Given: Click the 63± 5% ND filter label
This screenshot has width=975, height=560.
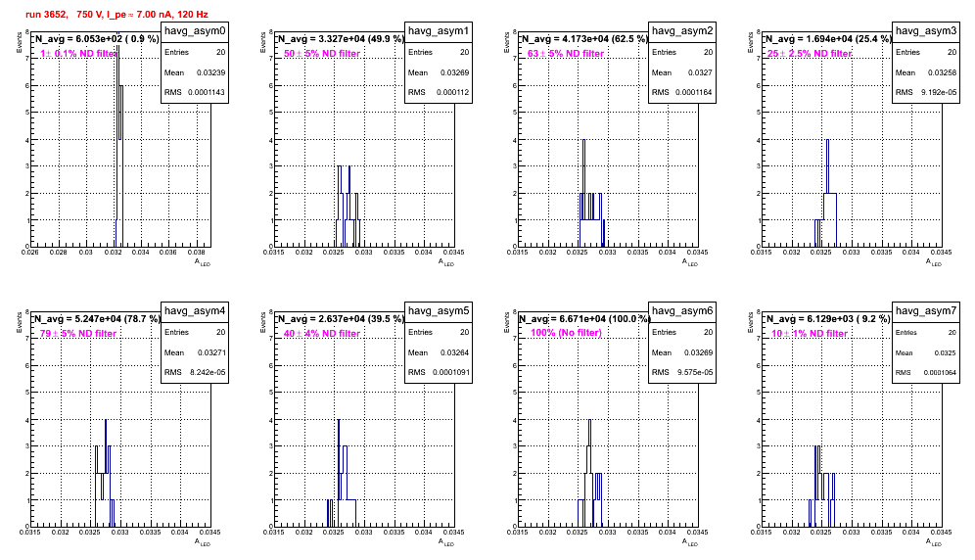Looking at the screenshot, I should click(566, 54).
